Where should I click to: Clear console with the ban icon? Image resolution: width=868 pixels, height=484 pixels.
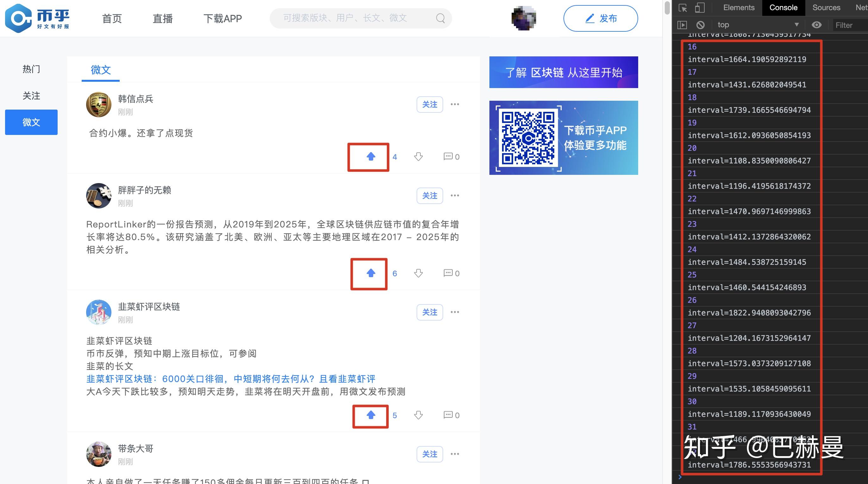(700, 25)
